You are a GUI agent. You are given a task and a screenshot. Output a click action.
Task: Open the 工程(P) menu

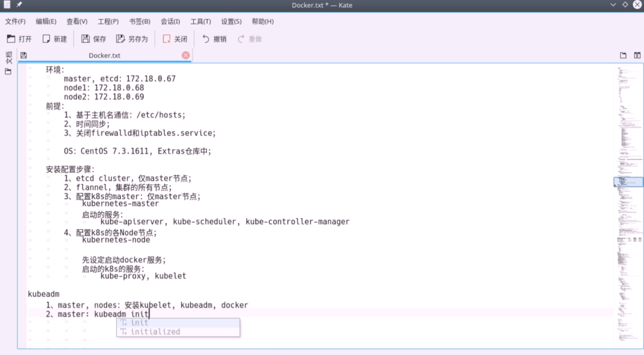click(108, 21)
